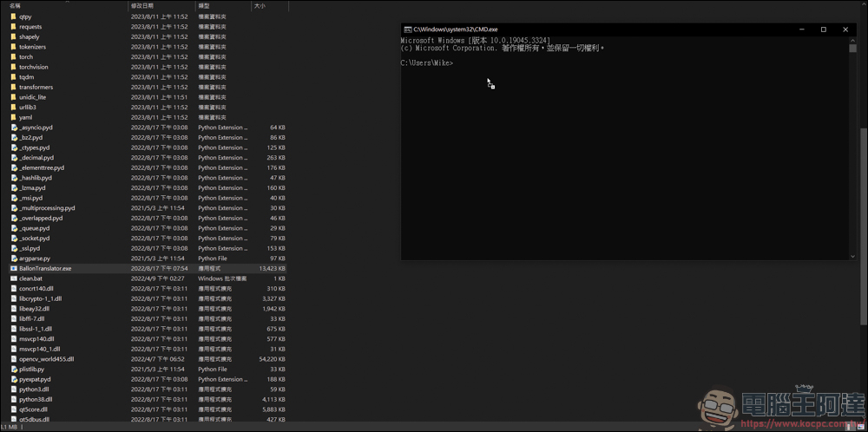Click the CMD scrollbar down arrow
The height and width of the screenshot is (432, 868).
click(853, 256)
